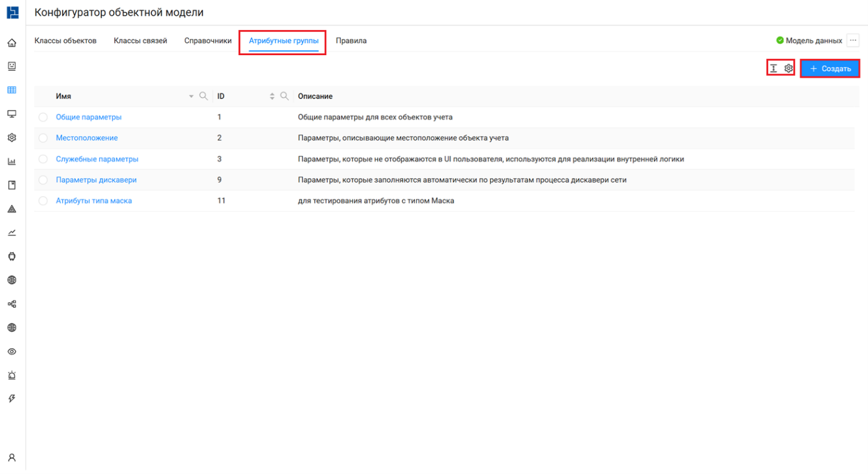Open table settings via the gear icon beside Создать
Image resolution: width=868 pixels, height=474 pixels.
point(789,68)
